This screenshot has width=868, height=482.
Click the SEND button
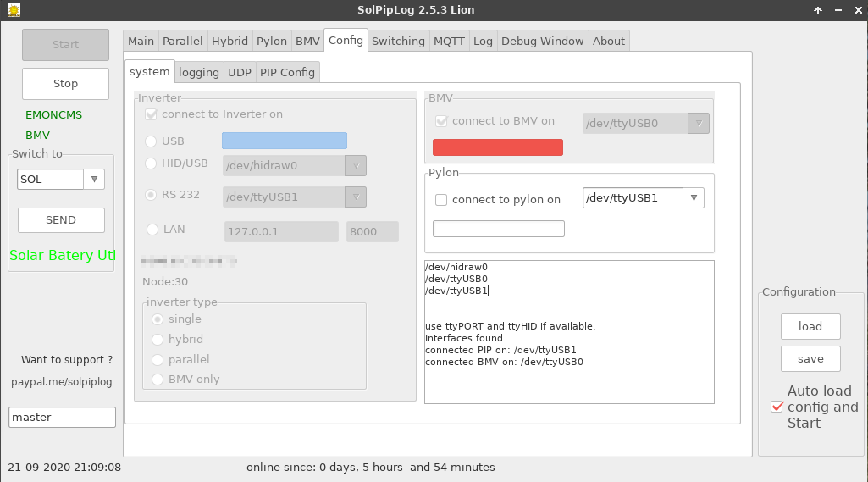61,220
